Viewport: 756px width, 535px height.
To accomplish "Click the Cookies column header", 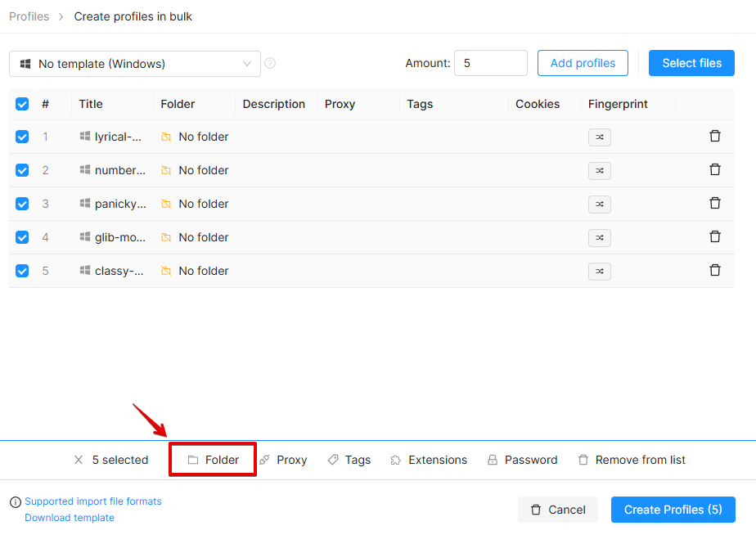I will [538, 104].
